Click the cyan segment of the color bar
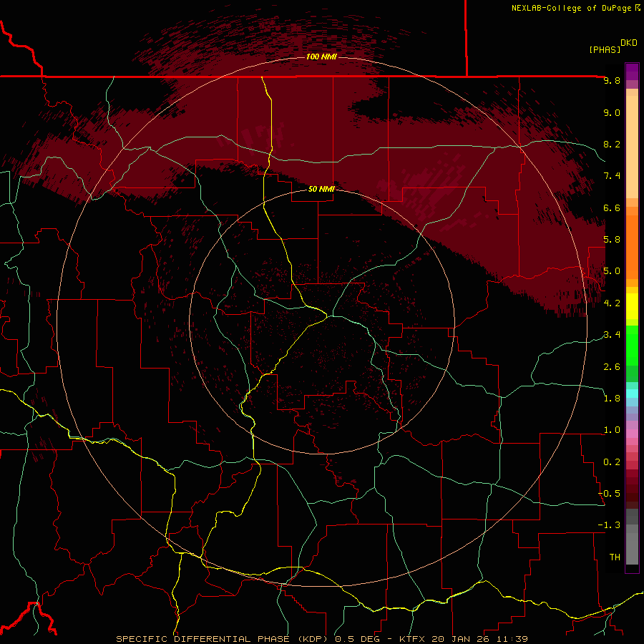The height and width of the screenshot is (644, 644). pos(632,393)
